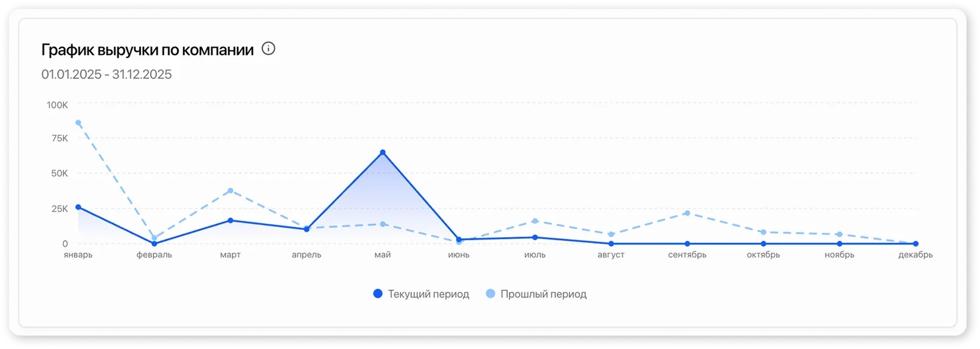Screen dimensions: 980x349
Task: Click the декабрь label on the x-axis
Action: (915, 255)
